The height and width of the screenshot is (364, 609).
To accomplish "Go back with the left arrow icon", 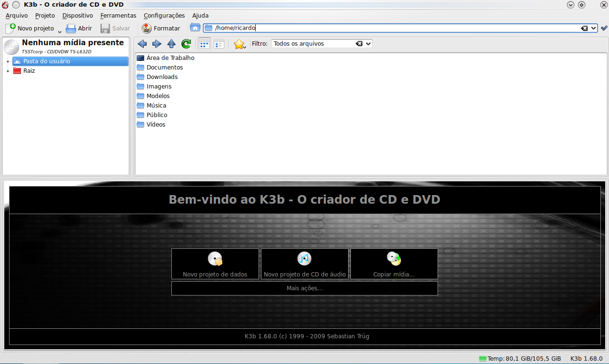I will 142,44.
